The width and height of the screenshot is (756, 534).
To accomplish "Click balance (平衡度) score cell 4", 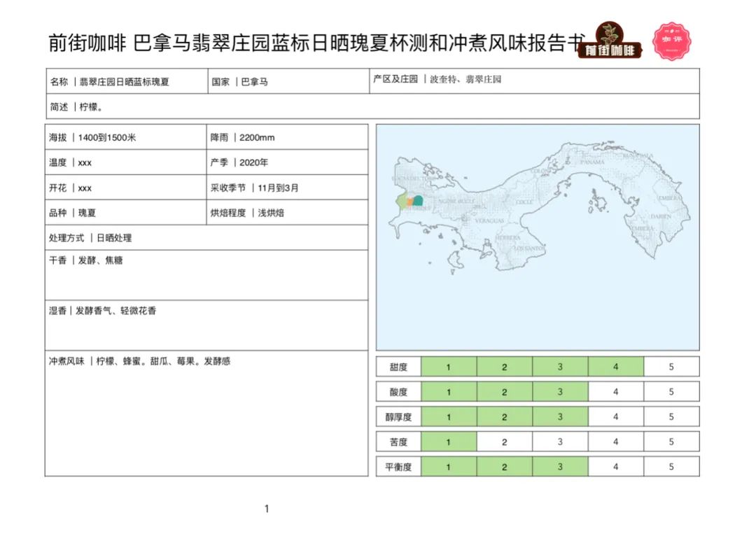I will tap(616, 467).
